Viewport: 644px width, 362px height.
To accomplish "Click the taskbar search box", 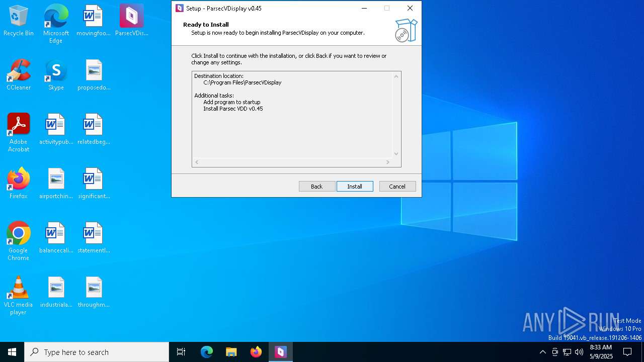I will click(x=97, y=352).
